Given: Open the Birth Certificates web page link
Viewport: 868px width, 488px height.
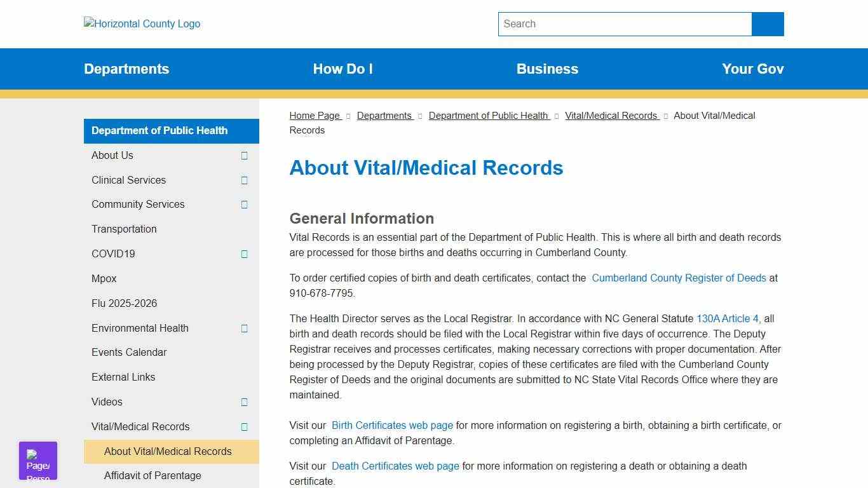Looking at the screenshot, I should point(392,425).
